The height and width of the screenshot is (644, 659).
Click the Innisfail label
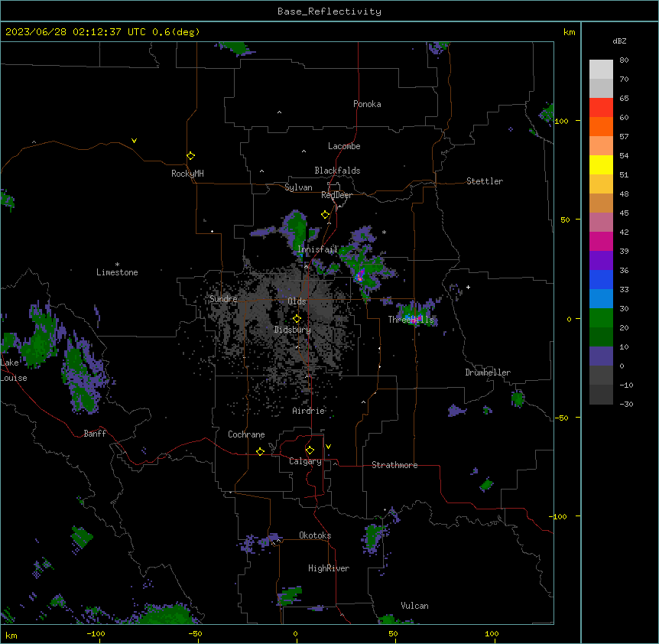coord(317,249)
